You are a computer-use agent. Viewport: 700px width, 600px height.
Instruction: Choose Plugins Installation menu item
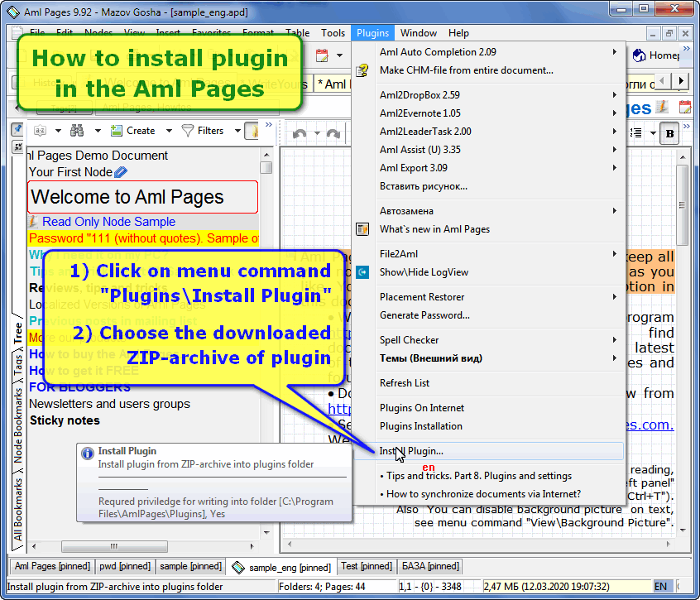pos(489,426)
